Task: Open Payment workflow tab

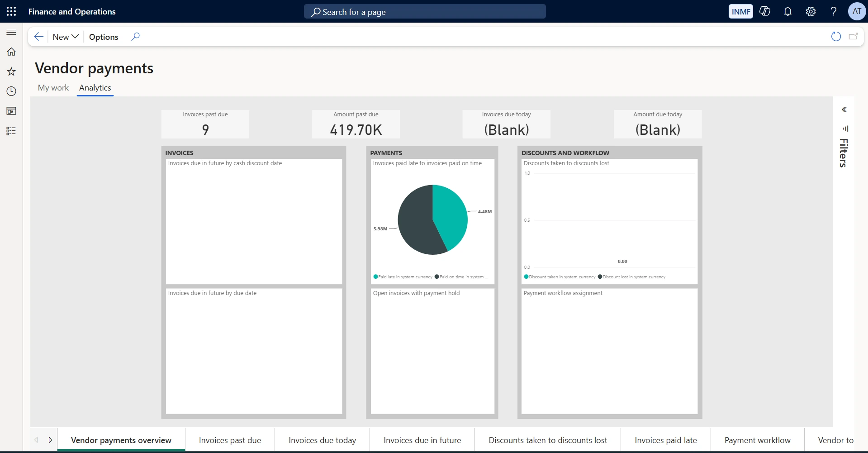Action: [758, 440]
